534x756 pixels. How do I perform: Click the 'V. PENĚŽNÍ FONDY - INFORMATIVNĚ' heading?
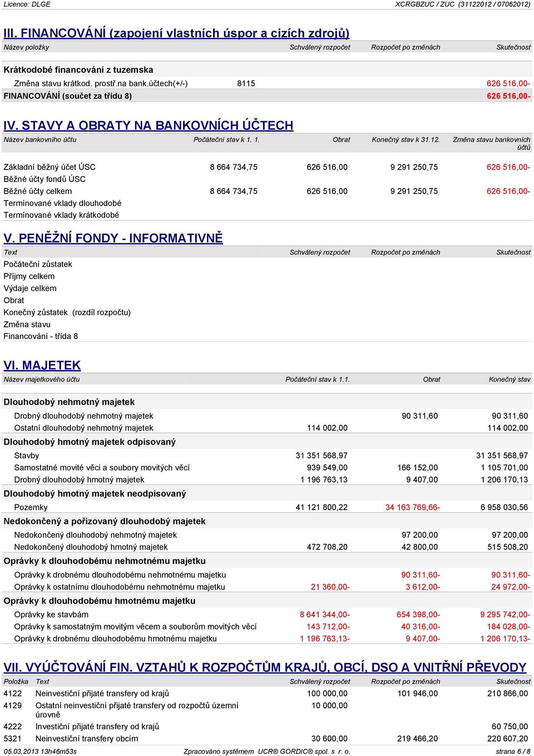113,238
